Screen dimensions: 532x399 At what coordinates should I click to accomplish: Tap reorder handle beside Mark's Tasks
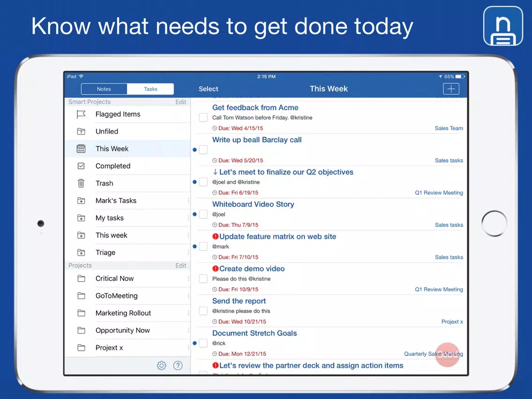tap(188, 201)
